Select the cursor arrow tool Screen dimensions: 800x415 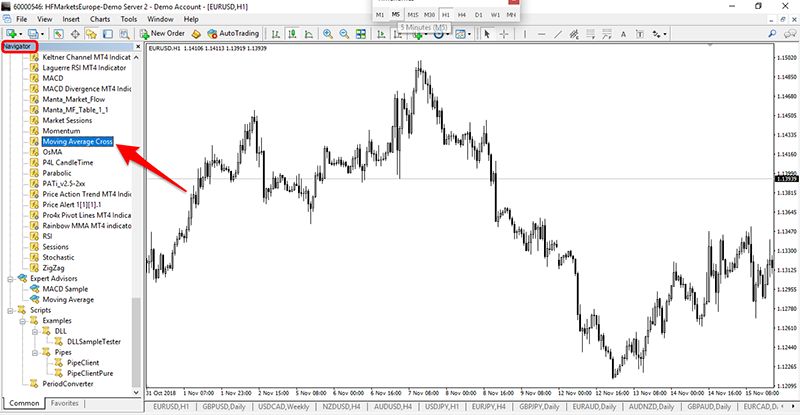pyautogui.click(x=487, y=34)
